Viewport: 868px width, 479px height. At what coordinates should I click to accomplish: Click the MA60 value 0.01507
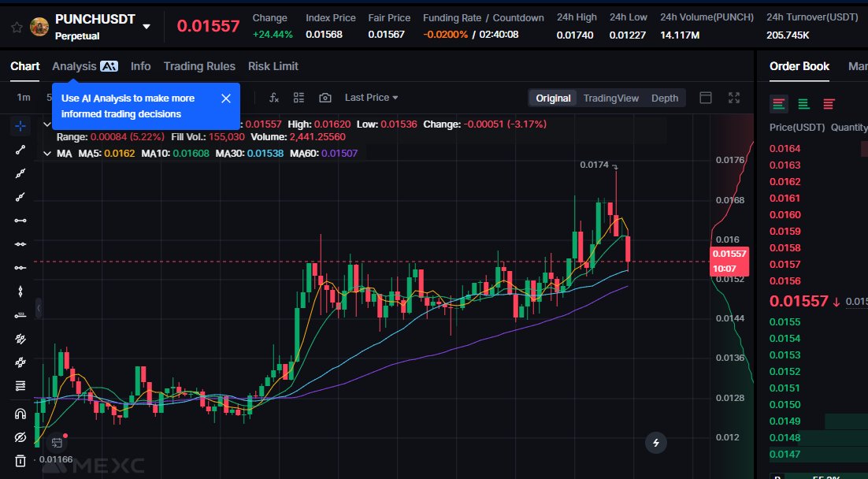tap(339, 154)
